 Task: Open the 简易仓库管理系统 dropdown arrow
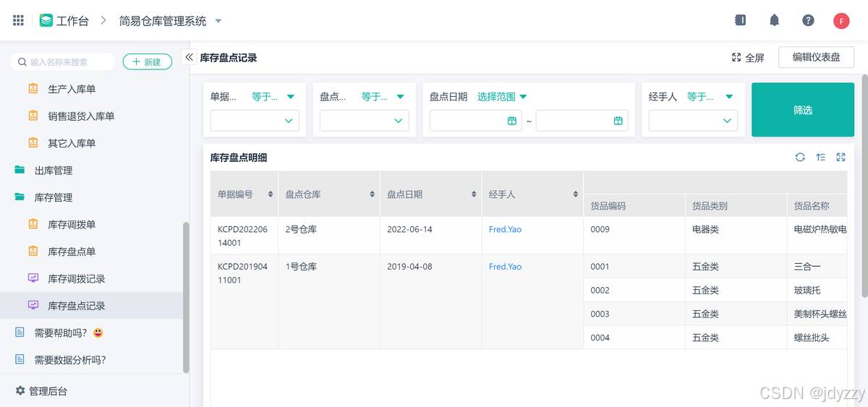tap(218, 21)
